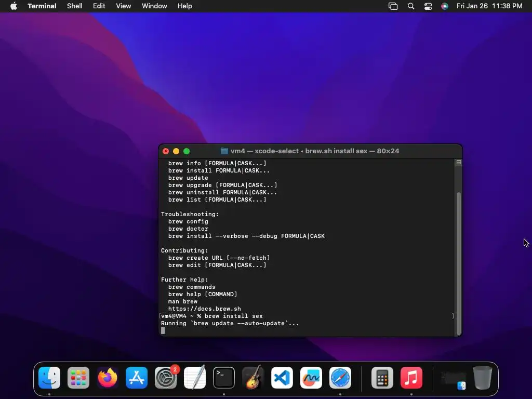Click the date and time clock
Image resolution: width=532 pixels, height=399 pixels.
click(x=489, y=6)
